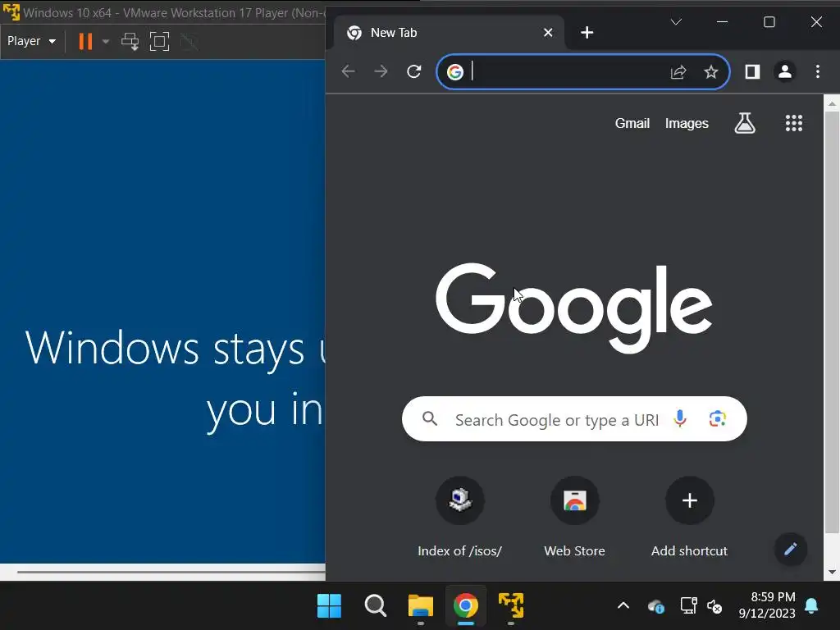Screen dimensions: 840x630
Task: Go forward in Chrome
Action: (x=381, y=71)
